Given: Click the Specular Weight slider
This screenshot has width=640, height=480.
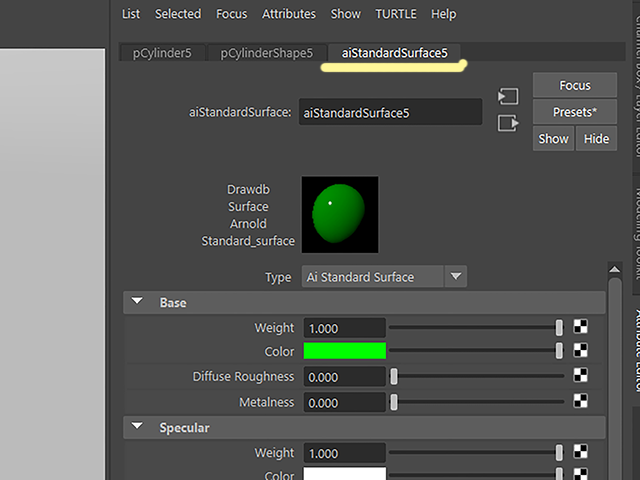Looking at the screenshot, I should coord(476,453).
